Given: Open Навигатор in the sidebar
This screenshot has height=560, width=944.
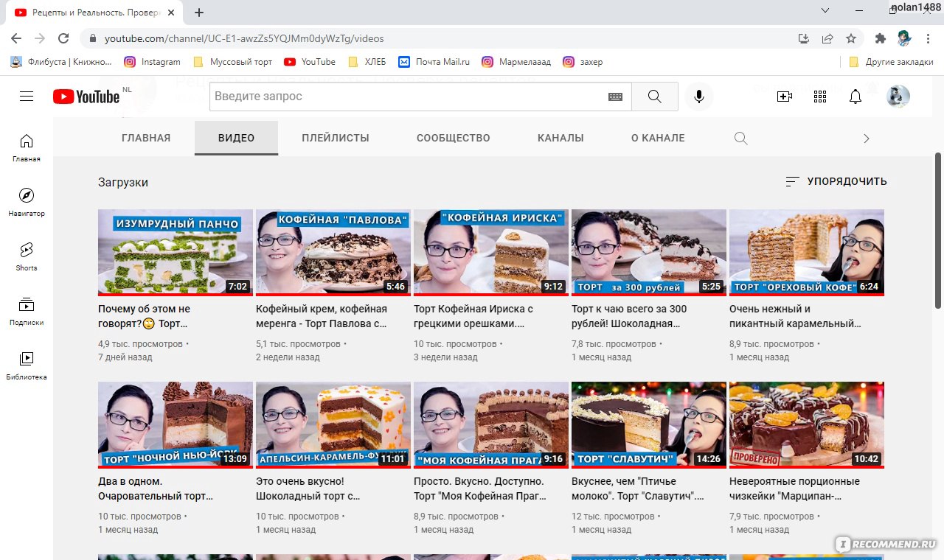Looking at the screenshot, I should coord(27,202).
